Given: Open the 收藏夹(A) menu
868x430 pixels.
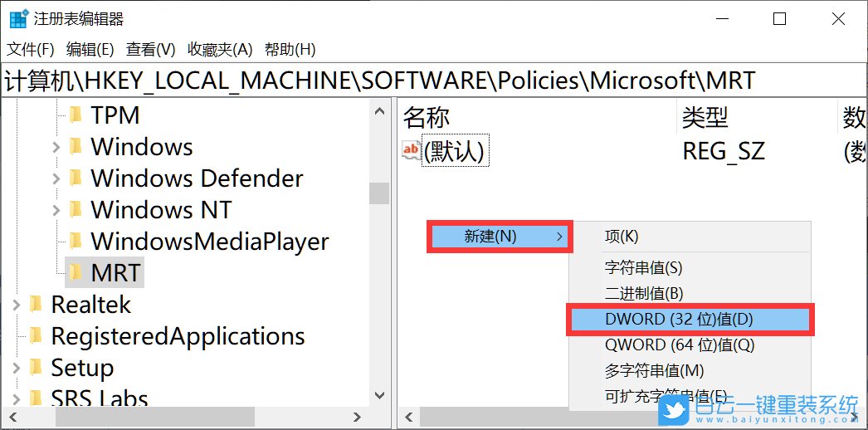Looking at the screenshot, I should [x=220, y=50].
